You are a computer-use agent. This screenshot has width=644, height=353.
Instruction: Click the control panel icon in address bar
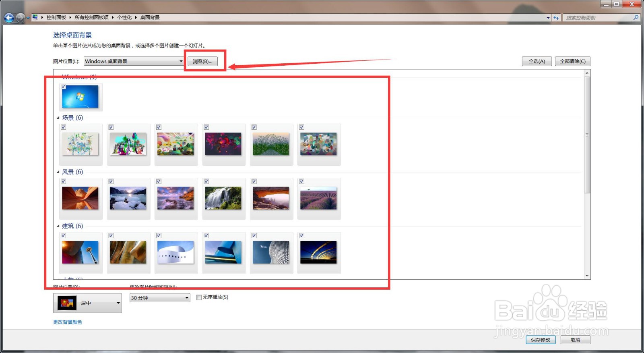[35, 17]
